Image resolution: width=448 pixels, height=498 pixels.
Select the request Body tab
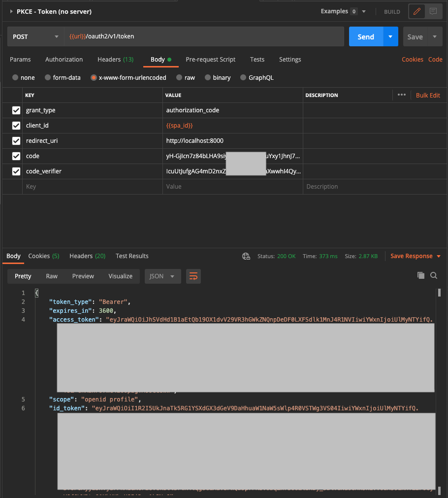160,60
